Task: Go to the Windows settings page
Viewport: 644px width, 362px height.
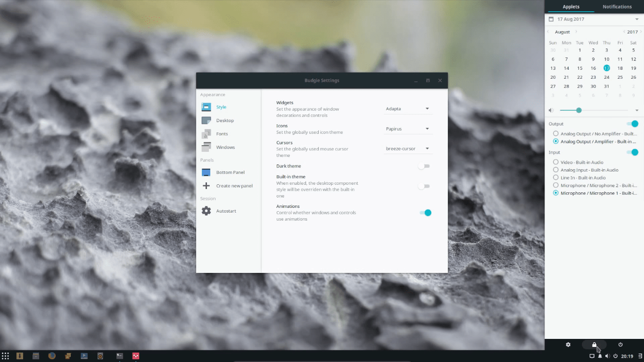Action: [229, 148]
